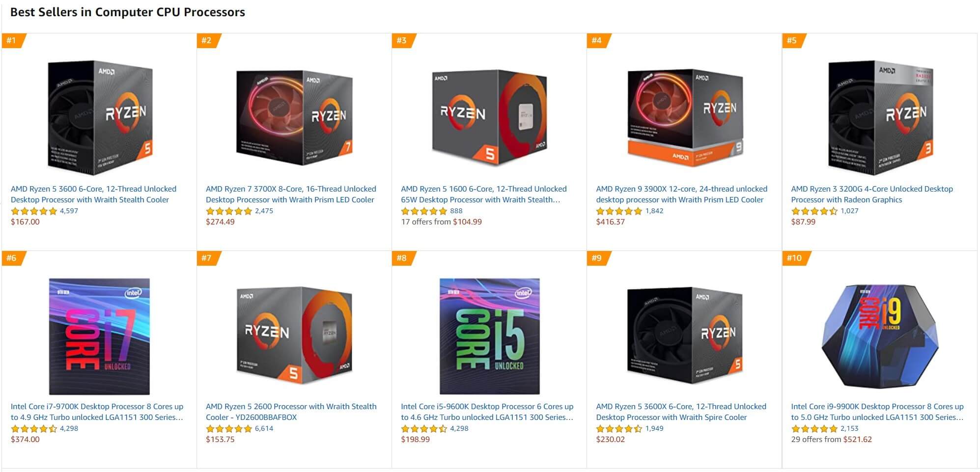This screenshot has width=980, height=472.
Task: Click the Intel Core i7-9700K title link
Action: click(97, 412)
